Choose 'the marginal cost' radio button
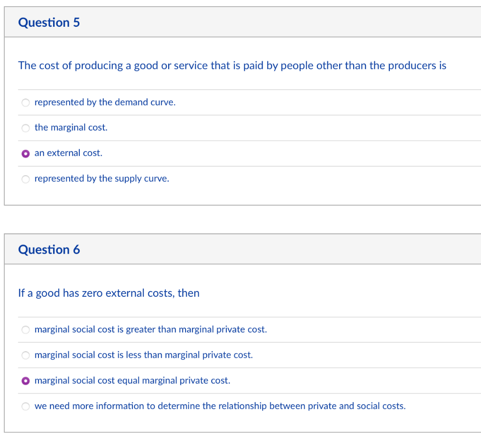The image size is (481, 448). [26, 128]
